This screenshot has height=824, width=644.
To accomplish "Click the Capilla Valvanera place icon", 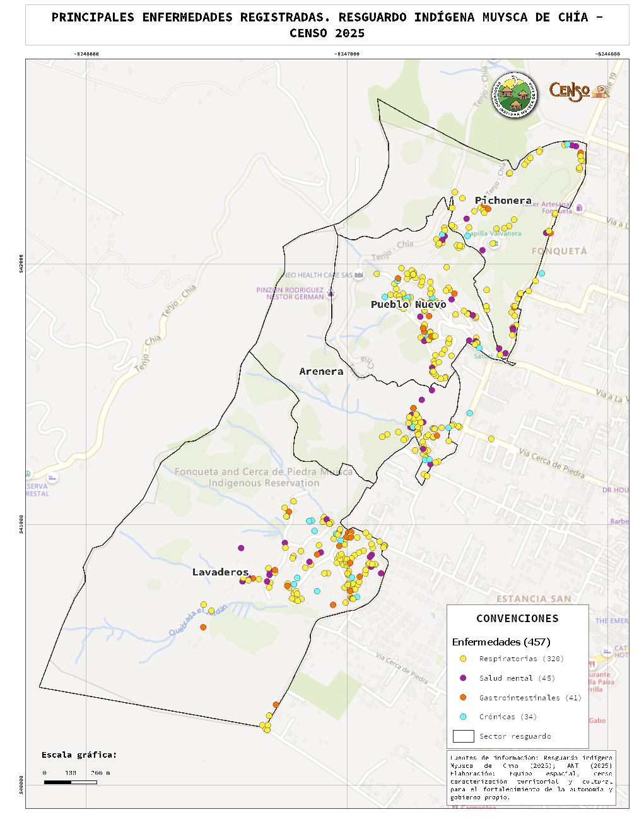I will tap(496, 242).
